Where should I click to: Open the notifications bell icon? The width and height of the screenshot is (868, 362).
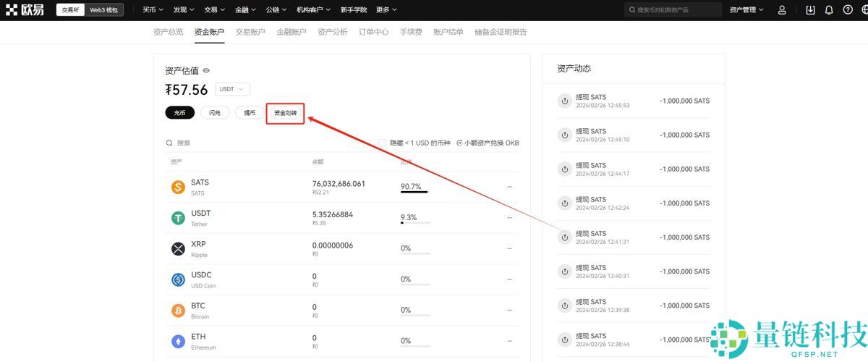tap(829, 10)
